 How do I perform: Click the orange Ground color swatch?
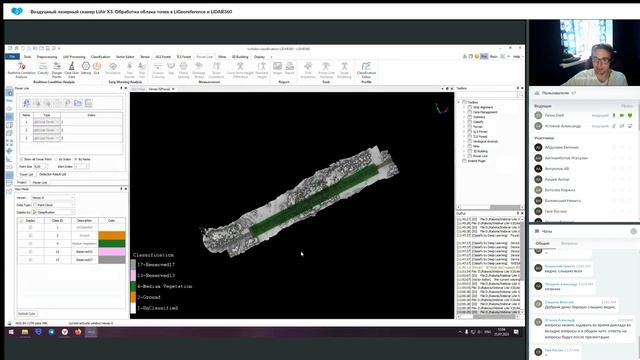[112, 236]
